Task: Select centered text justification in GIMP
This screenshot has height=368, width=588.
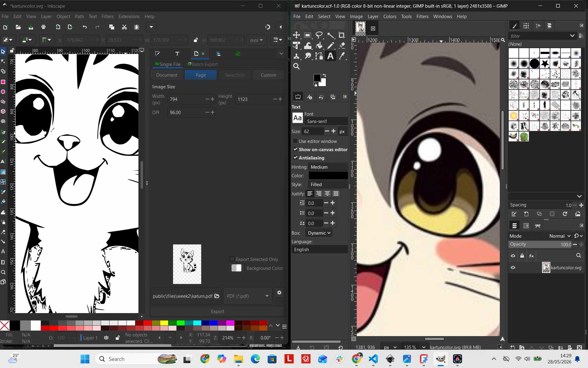Action: (327, 194)
